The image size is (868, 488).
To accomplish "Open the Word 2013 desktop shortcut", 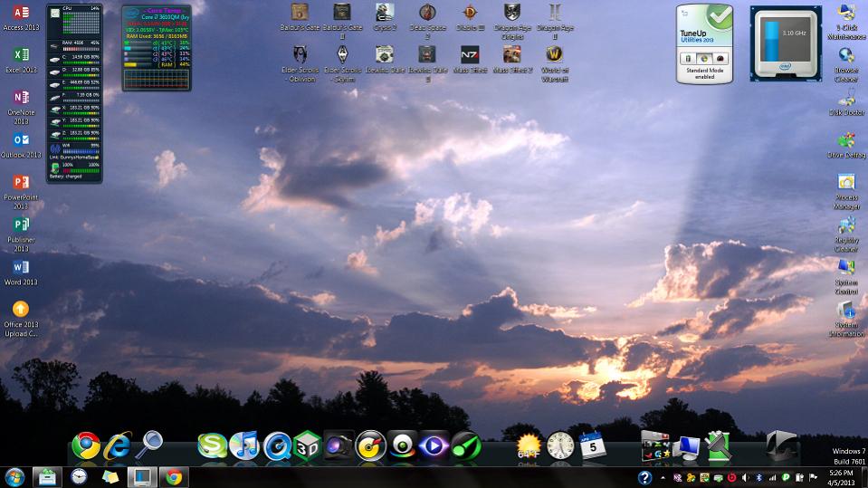I will [21, 272].
